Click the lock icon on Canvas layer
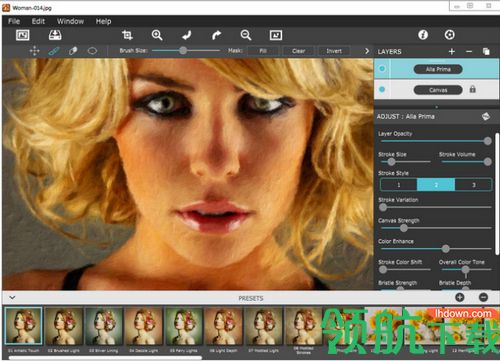This screenshot has height=361, width=500. pyautogui.click(x=473, y=89)
